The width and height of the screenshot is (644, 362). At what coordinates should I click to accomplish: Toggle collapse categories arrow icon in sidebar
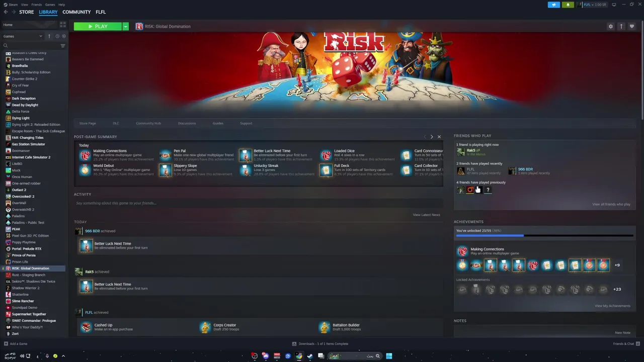tap(49, 36)
